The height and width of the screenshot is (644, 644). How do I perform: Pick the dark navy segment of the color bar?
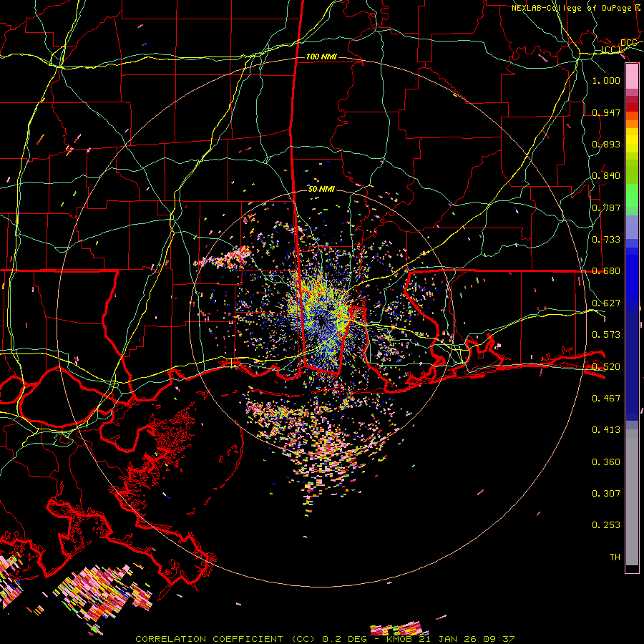[632, 366]
